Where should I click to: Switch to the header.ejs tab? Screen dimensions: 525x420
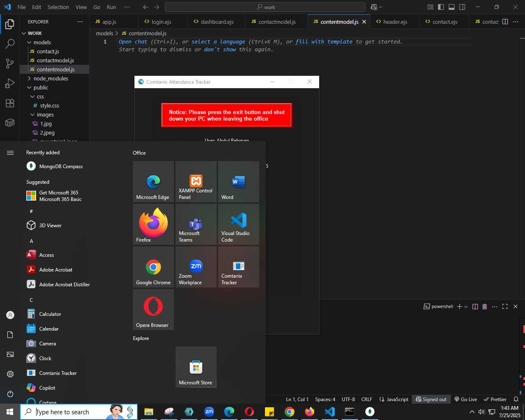(395, 22)
